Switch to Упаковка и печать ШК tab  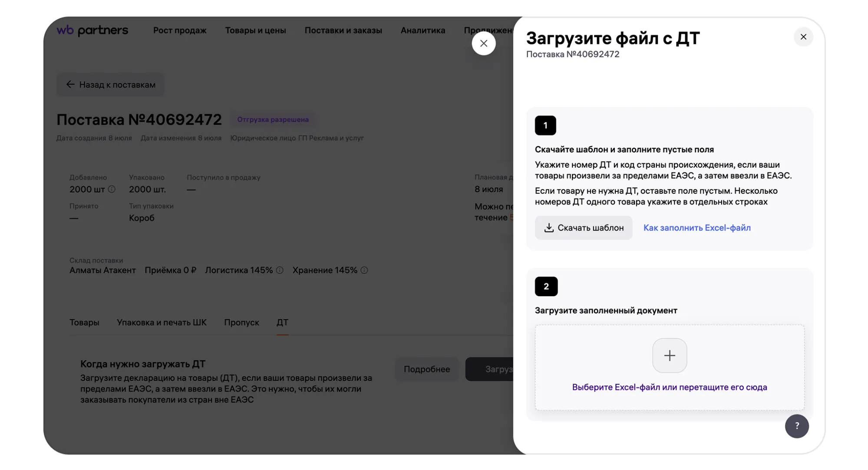pos(162,322)
